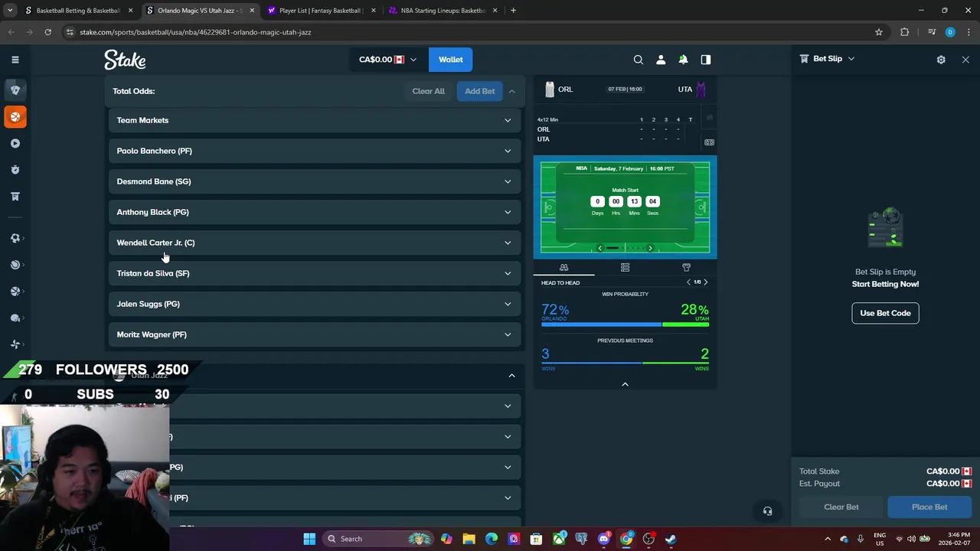Open a new browser tab with the plus button
Screen dimensions: 980x551
click(513, 11)
